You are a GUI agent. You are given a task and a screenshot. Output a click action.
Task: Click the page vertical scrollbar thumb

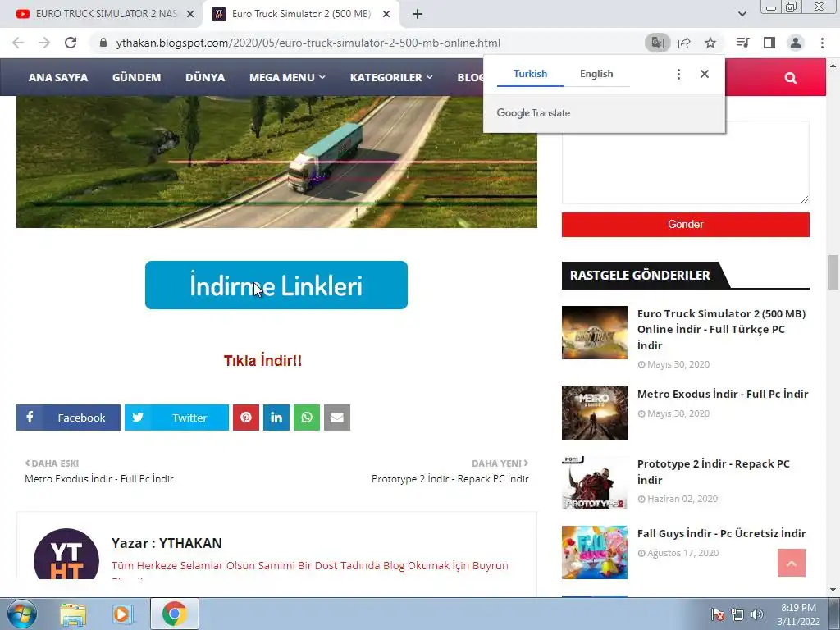coord(833,272)
